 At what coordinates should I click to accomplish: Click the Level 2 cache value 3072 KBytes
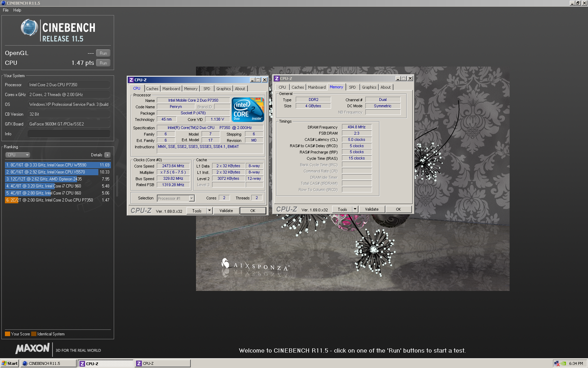[228, 179]
